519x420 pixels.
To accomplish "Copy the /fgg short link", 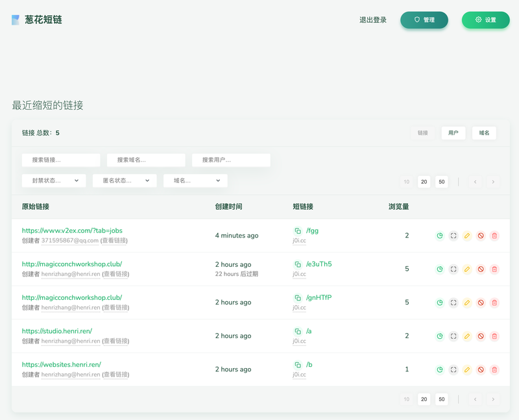I will click(x=298, y=231).
